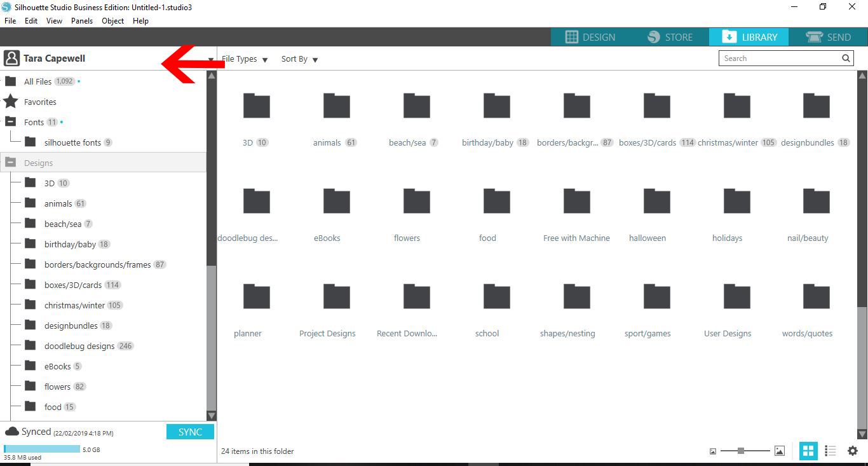Switch to list view
This screenshot has width=868, height=466.
[830, 451]
